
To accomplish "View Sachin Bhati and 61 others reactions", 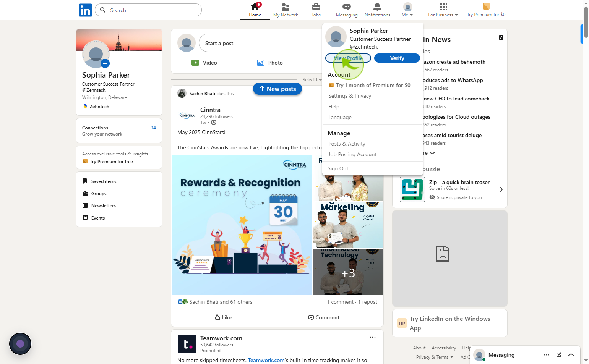I will coord(221,302).
